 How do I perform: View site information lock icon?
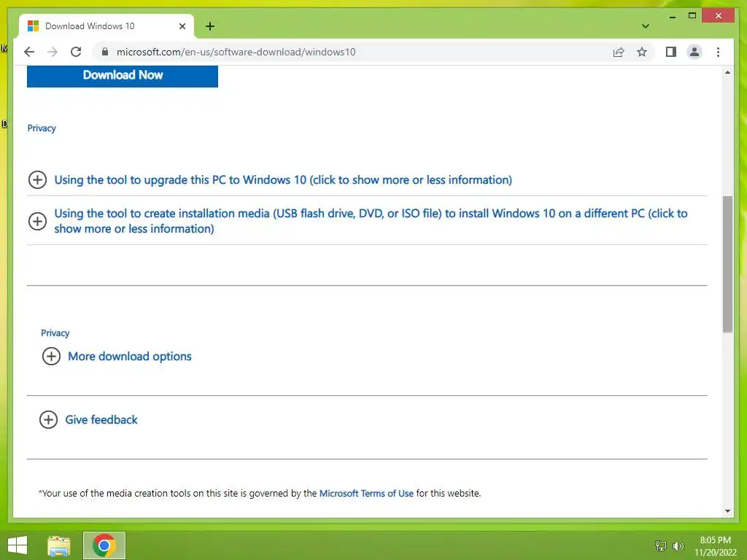pyautogui.click(x=105, y=52)
